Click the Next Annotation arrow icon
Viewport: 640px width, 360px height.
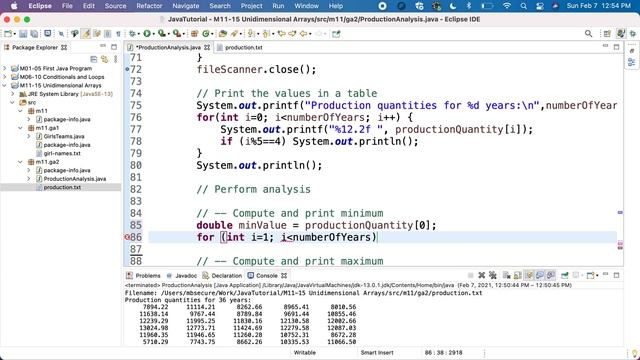tap(251, 34)
